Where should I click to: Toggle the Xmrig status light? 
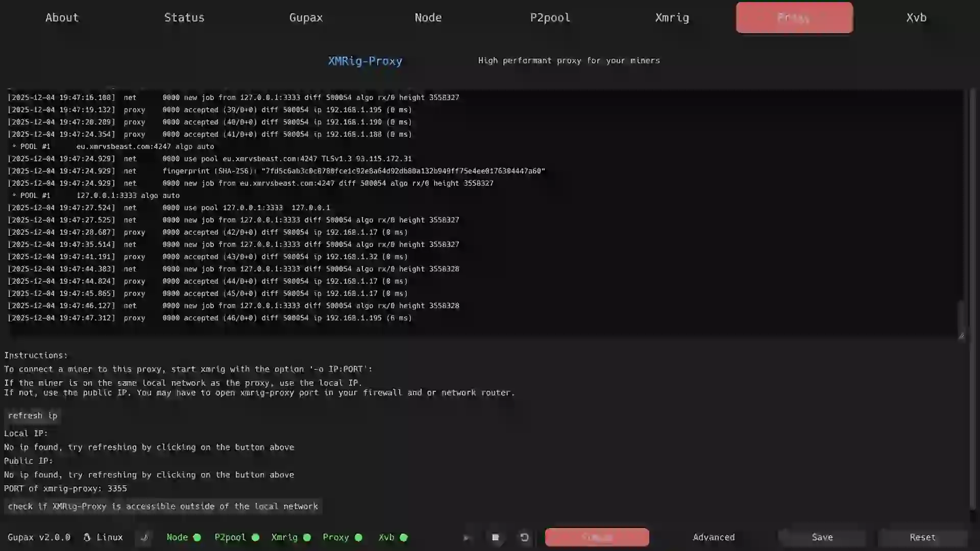tap(307, 537)
